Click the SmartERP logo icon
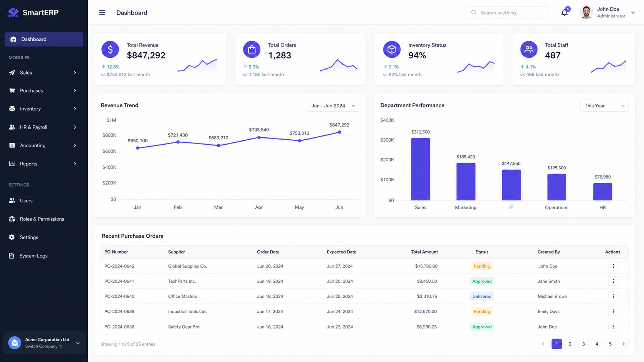The height and width of the screenshot is (362, 644). (13, 12)
